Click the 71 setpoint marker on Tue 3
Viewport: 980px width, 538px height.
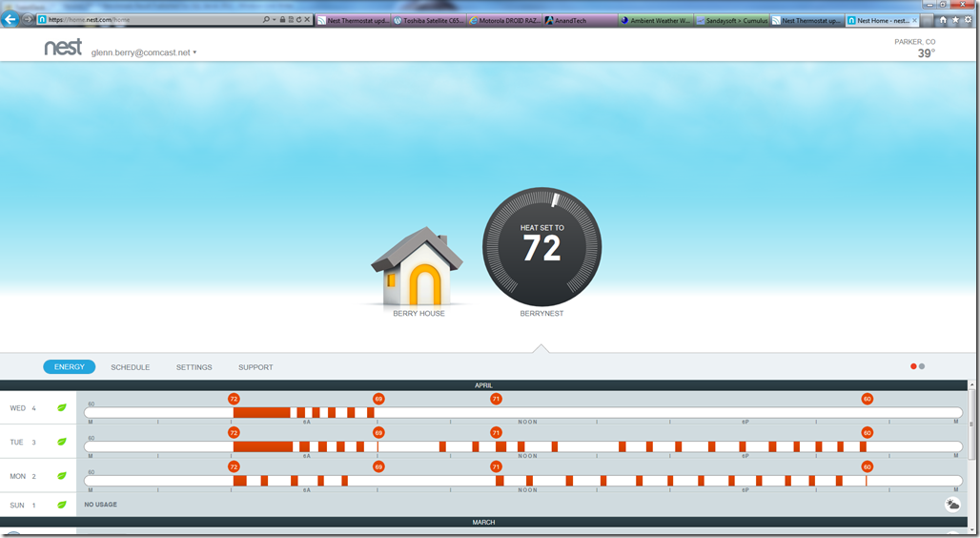pos(496,432)
